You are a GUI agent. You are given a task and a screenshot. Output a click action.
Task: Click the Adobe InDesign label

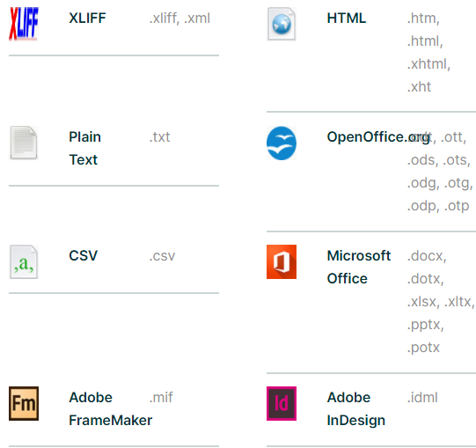[x=356, y=408]
